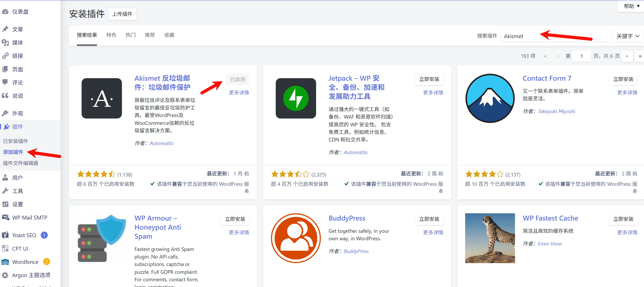Switch to the 热门 tab
This screenshot has width=644, height=287.
[131, 35]
